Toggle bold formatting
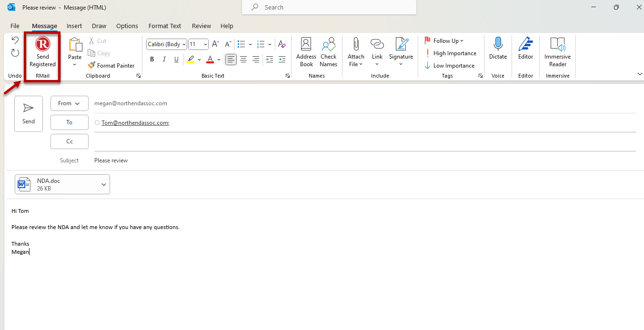Screen dimensions: 644x330 [x=151, y=59]
